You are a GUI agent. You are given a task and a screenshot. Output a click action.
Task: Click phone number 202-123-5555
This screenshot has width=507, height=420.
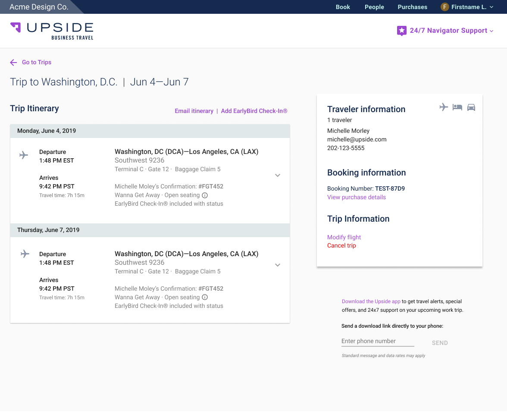tap(346, 148)
